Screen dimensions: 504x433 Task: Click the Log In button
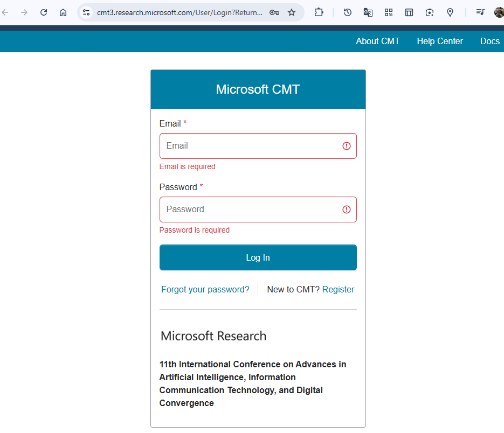click(258, 257)
